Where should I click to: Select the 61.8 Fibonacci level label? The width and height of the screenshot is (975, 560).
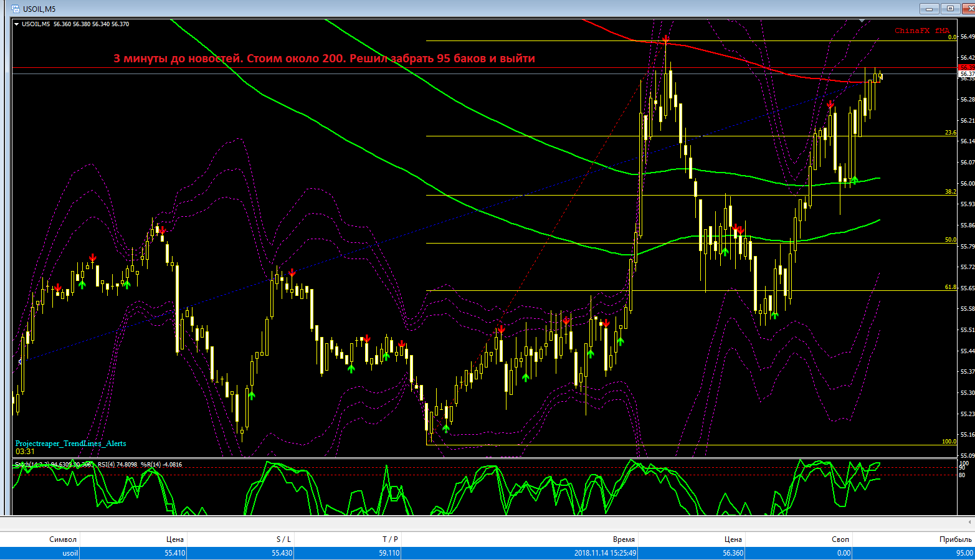click(951, 287)
